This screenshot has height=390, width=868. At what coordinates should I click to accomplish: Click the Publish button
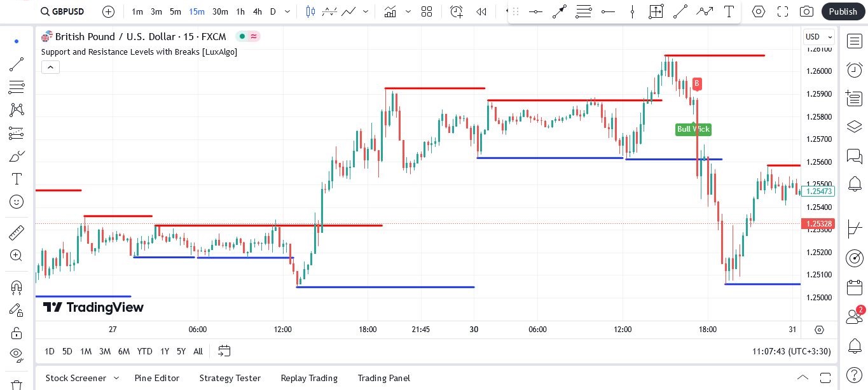[x=843, y=11]
